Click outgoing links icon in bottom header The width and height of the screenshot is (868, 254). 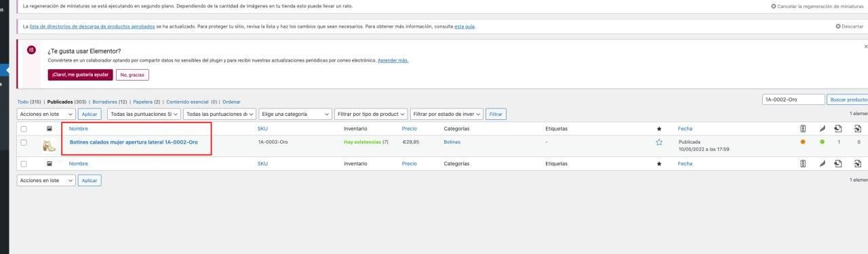838,163
